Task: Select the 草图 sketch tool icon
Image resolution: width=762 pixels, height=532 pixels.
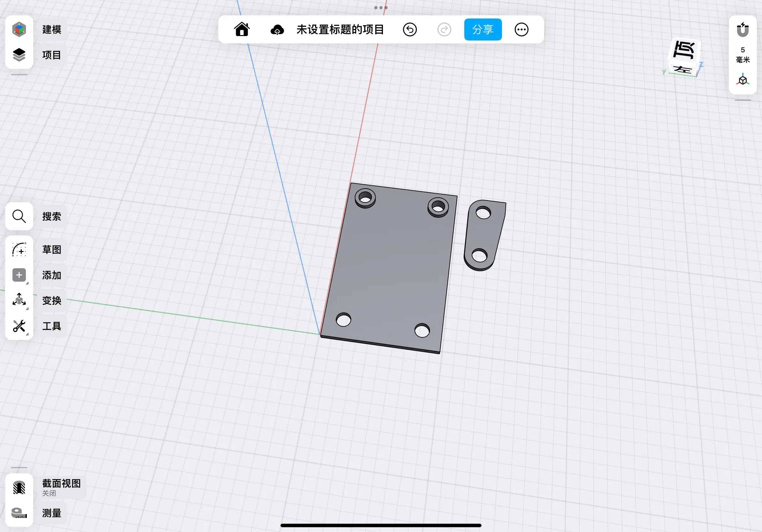Action: click(x=19, y=249)
